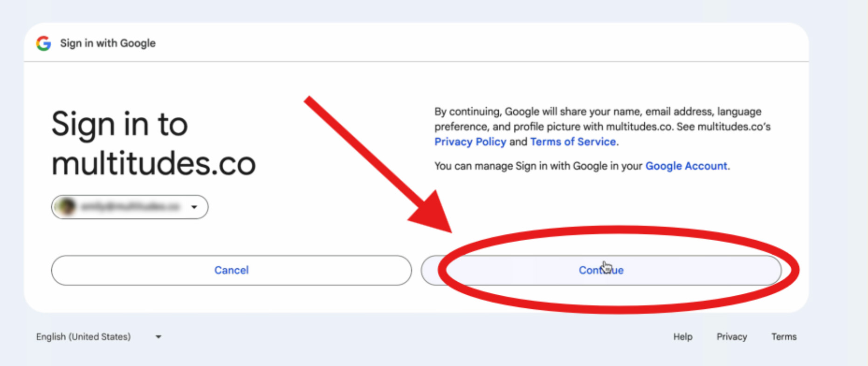Click the language selector's caret arrow
The height and width of the screenshot is (366, 868).
(x=158, y=337)
